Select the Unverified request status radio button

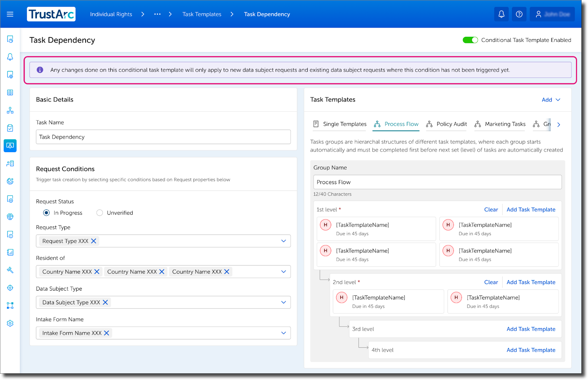[99, 212]
